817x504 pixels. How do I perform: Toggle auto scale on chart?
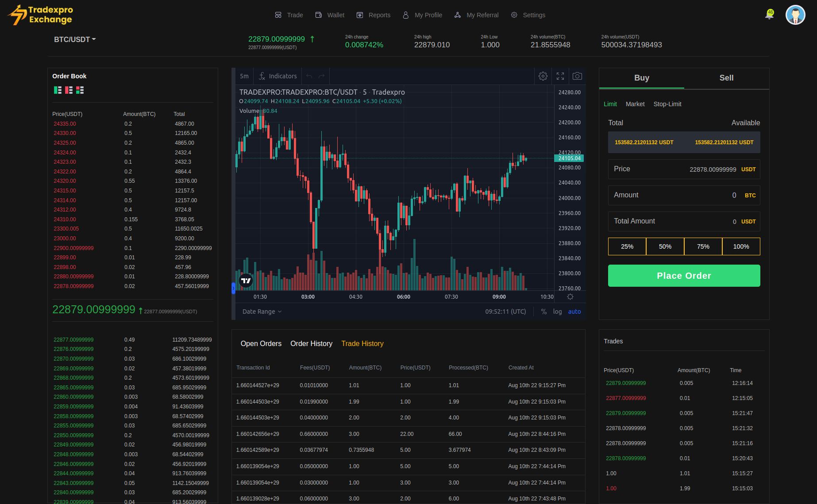click(574, 312)
